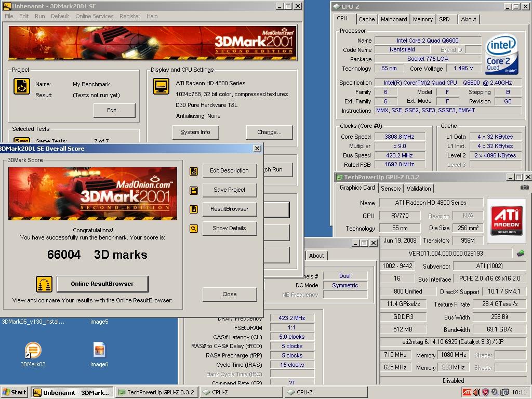The image size is (532, 399).
Task: Switch to the SPD tab in CPU-Z
Action: pos(444,19)
